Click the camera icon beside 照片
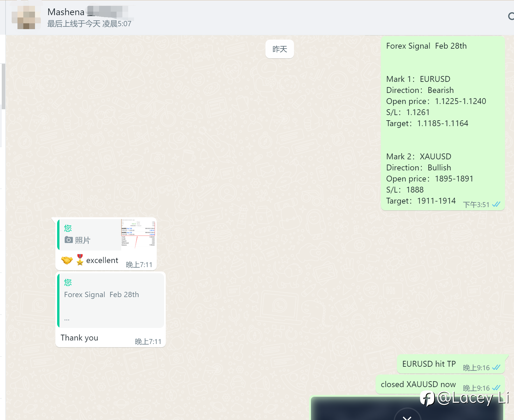Screen dimensions: 514x420 68,240
